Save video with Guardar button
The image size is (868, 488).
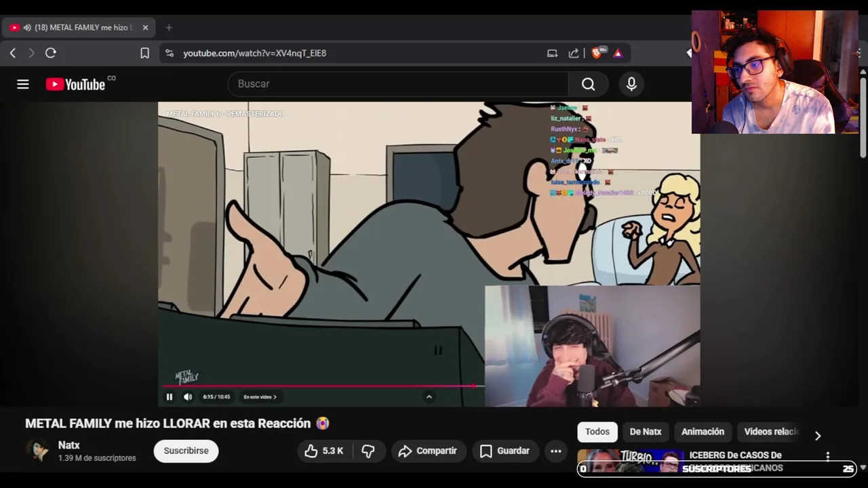pos(505,451)
